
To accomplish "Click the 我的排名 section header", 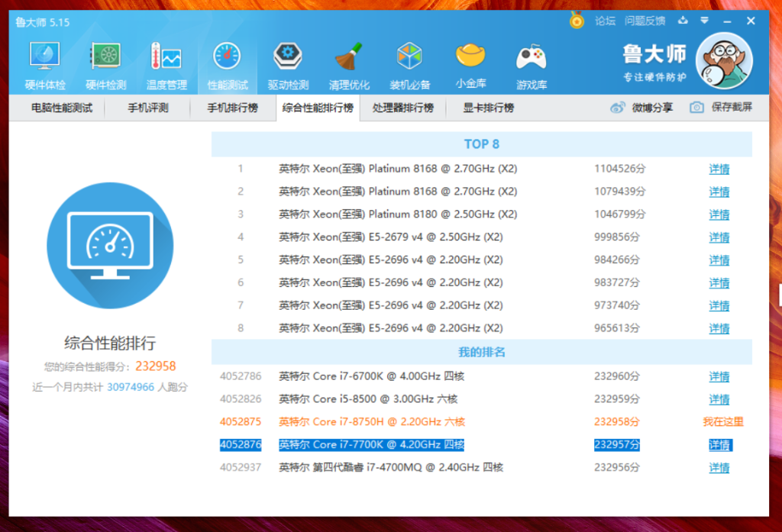I will point(481,352).
